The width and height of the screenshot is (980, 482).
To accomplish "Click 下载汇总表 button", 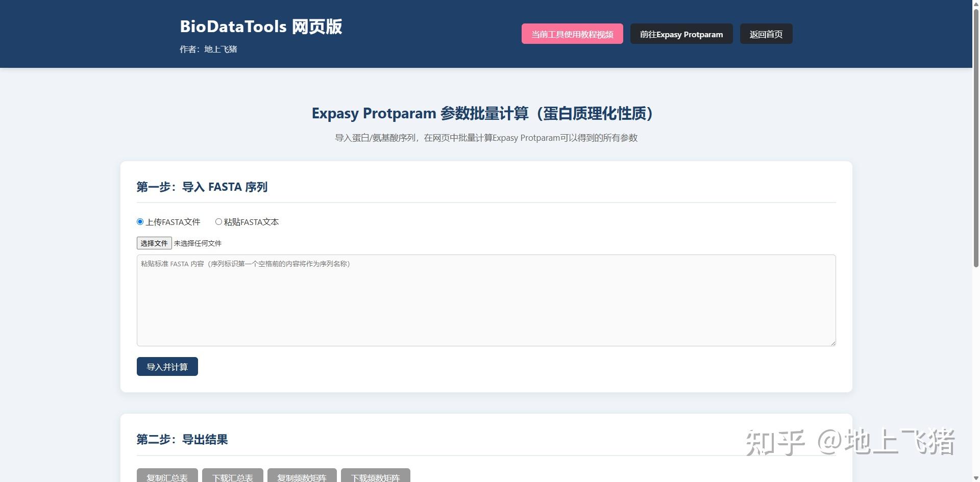I will click(x=233, y=475).
